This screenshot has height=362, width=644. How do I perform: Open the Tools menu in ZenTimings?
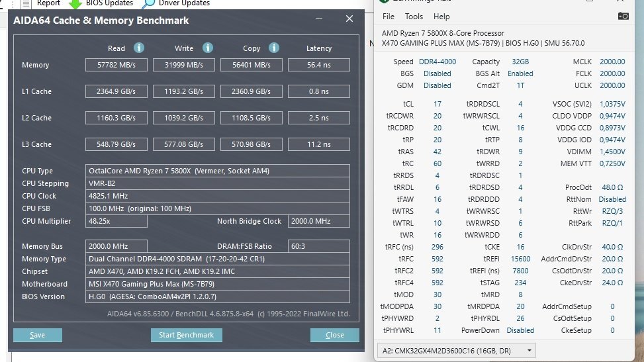tap(414, 17)
